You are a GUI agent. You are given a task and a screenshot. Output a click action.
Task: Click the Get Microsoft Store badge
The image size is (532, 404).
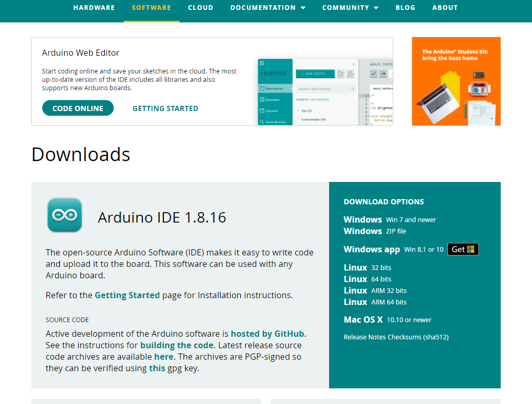463,249
